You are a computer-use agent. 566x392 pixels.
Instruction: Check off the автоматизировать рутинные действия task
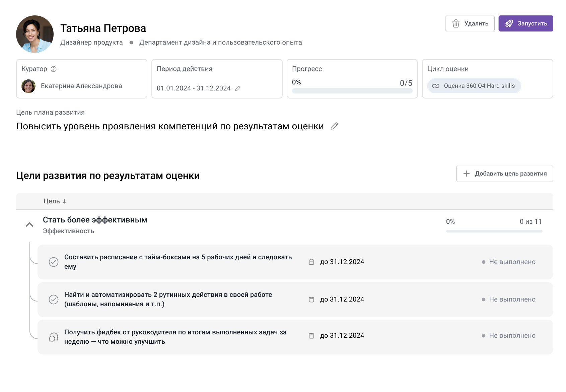pyautogui.click(x=53, y=299)
